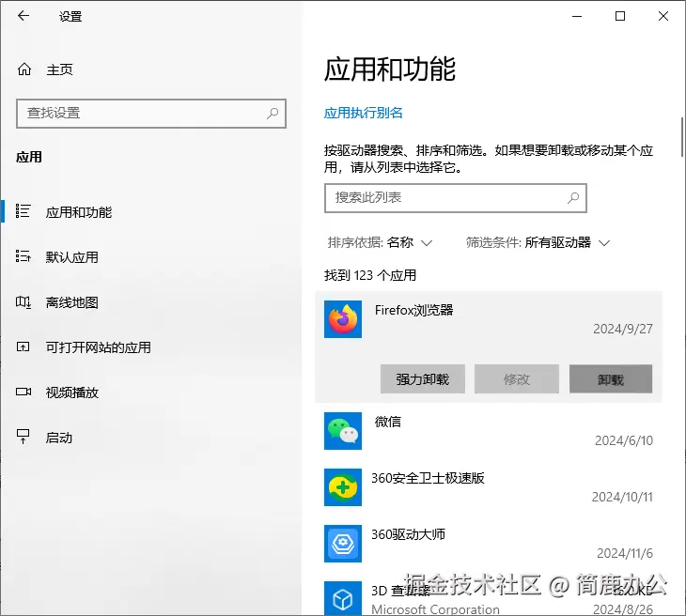The image size is (686, 616).
Task: Go to Home via the house icon
Action: click(x=24, y=69)
